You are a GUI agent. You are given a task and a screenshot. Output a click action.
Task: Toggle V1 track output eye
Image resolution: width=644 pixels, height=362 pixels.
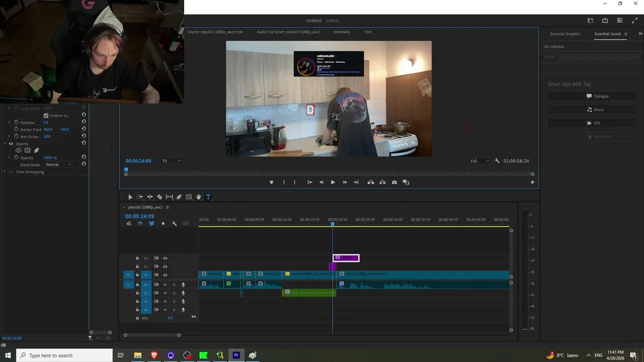(x=165, y=275)
